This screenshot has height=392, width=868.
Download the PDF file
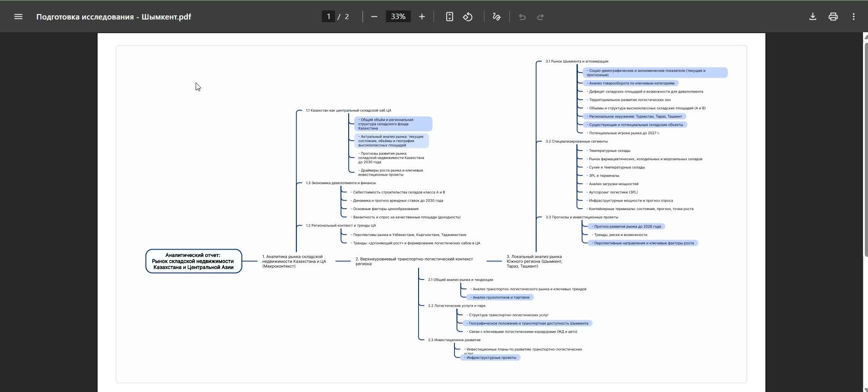coord(813,17)
